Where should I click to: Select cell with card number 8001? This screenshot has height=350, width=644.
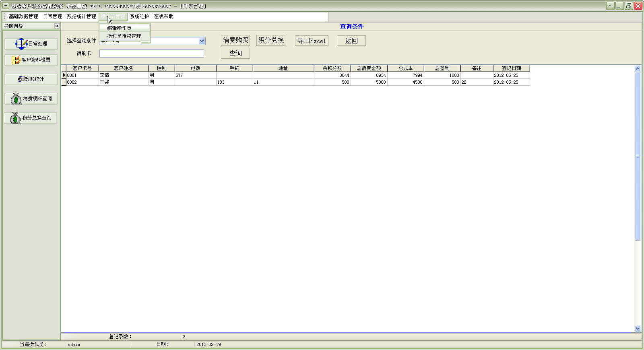82,75
